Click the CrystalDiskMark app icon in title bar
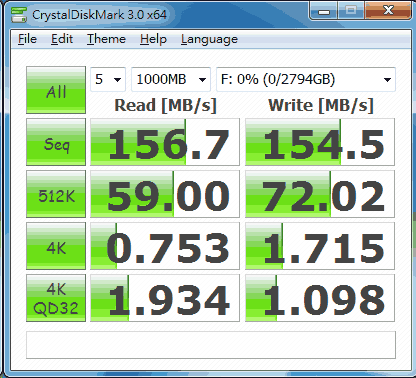The width and height of the screenshot is (416, 378). click(x=19, y=14)
